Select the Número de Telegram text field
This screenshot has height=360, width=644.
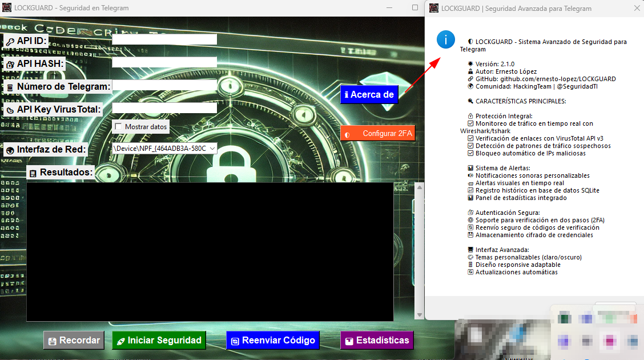pos(164,85)
